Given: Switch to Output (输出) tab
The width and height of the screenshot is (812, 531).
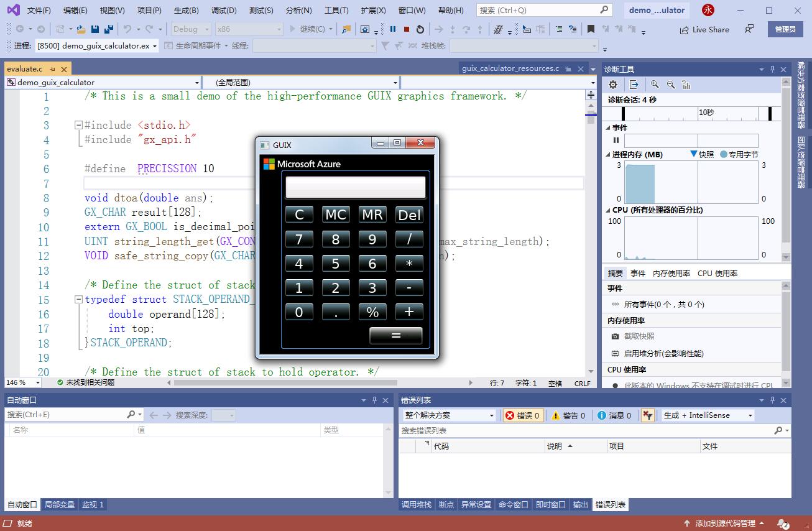Looking at the screenshot, I should point(580,504).
